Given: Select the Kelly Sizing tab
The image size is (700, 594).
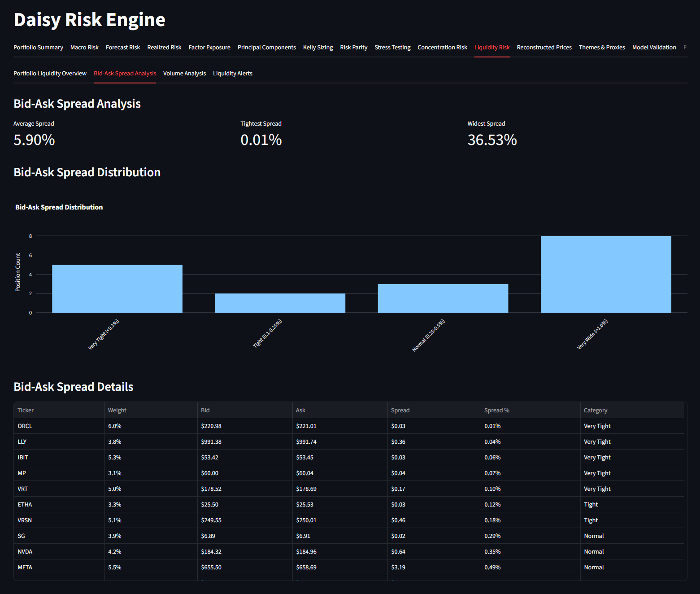Looking at the screenshot, I should pyautogui.click(x=318, y=47).
